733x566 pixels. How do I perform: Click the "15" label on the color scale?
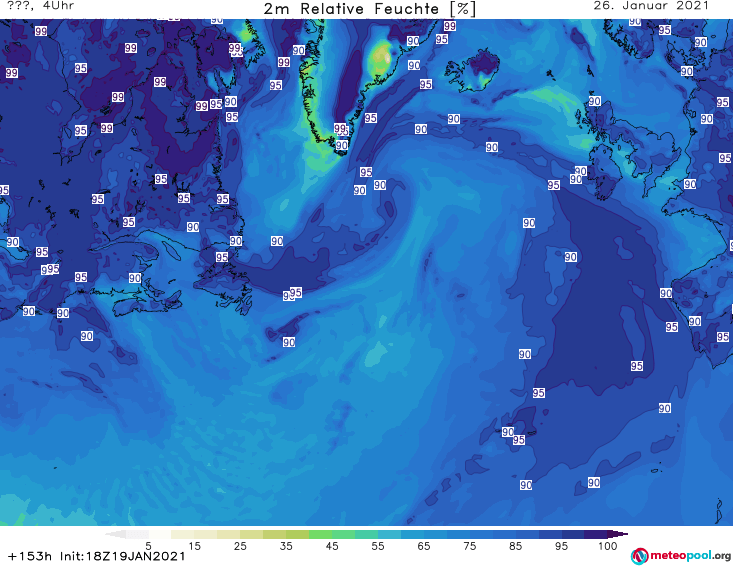[194, 546]
